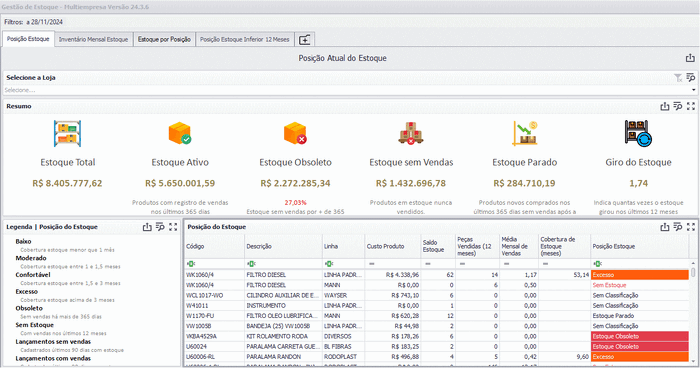Switch to the Estoque por Posição tab
This screenshot has width=700, height=368.
click(x=164, y=39)
